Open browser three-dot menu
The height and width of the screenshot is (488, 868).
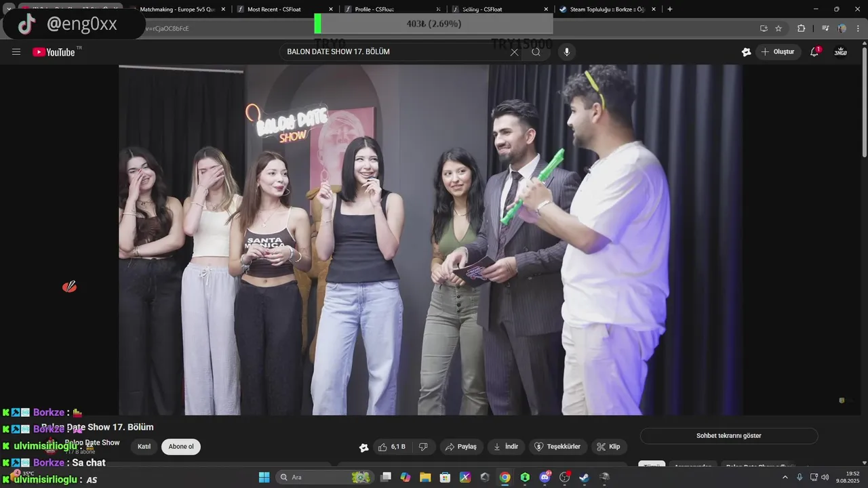point(859,28)
